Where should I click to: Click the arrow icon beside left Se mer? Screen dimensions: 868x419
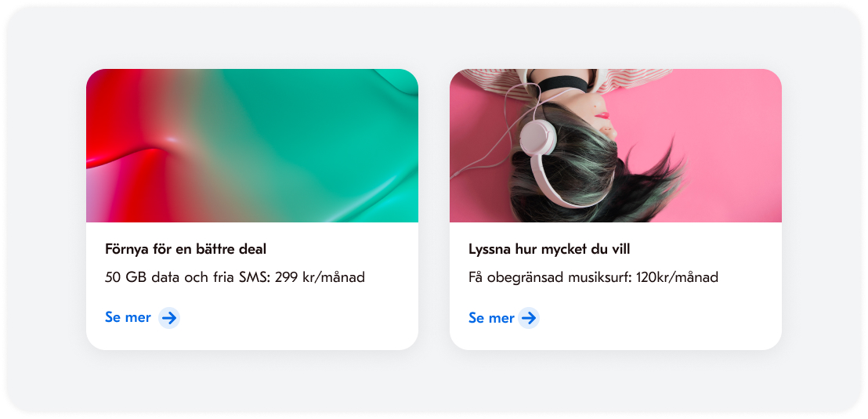169,318
